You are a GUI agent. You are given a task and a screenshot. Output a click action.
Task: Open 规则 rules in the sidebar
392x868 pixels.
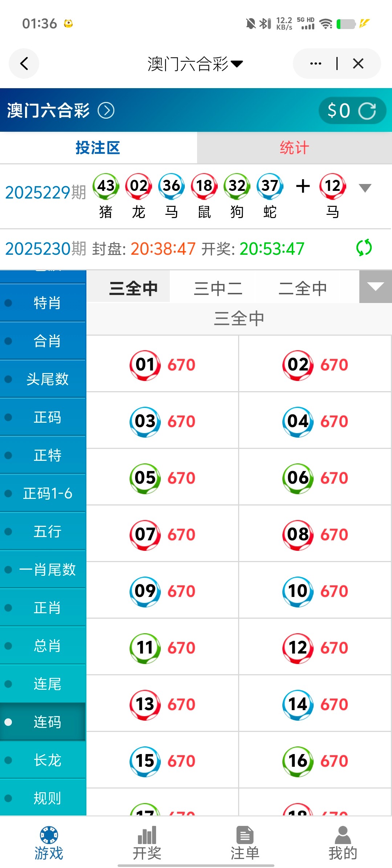pos(47,798)
